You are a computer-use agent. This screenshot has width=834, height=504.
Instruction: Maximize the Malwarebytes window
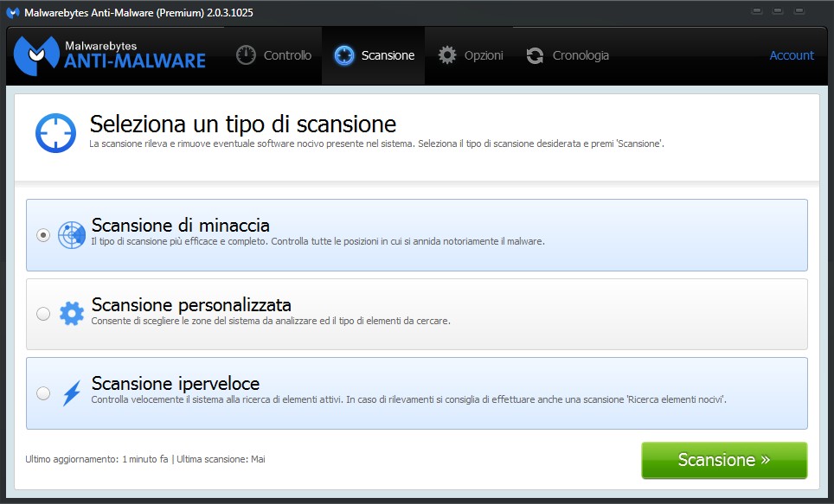click(778, 11)
